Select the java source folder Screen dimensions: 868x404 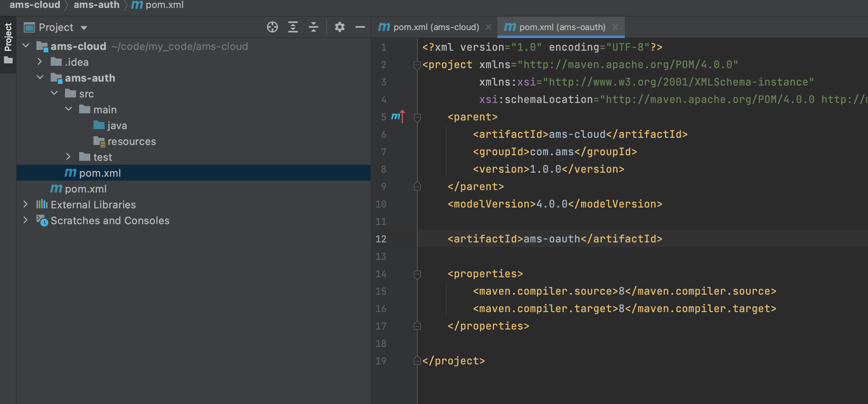[x=194, y=126]
